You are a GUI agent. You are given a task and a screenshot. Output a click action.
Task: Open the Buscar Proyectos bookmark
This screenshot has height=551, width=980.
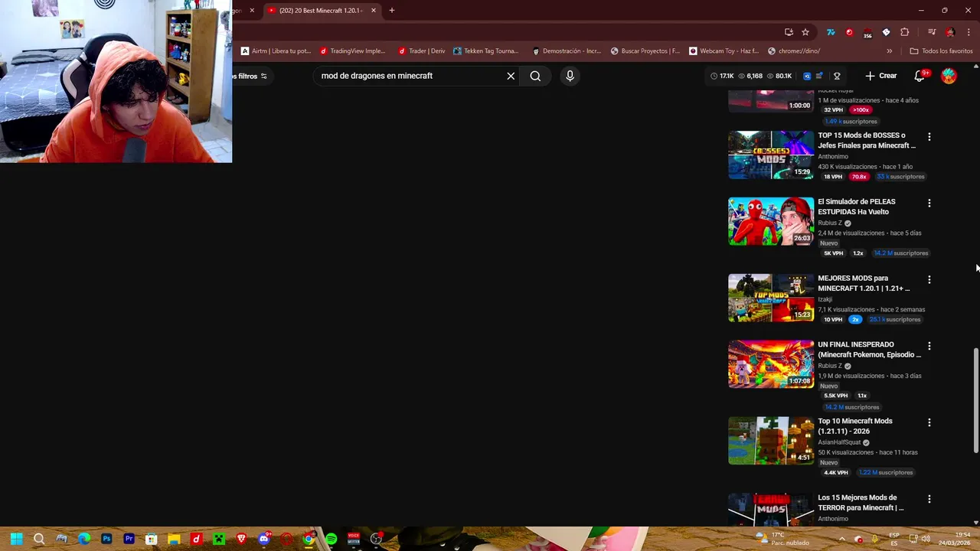[645, 51]
